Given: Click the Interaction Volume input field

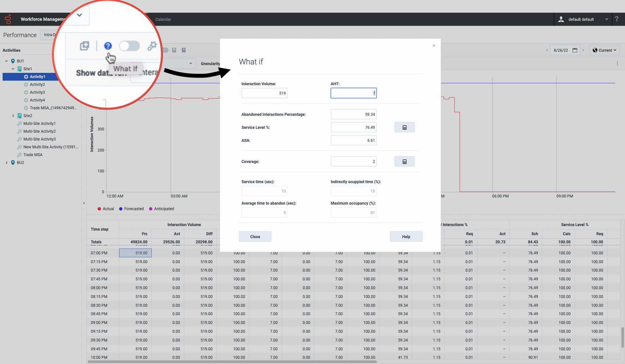Looking at the screenshot, I should click(x=264, y=93).
